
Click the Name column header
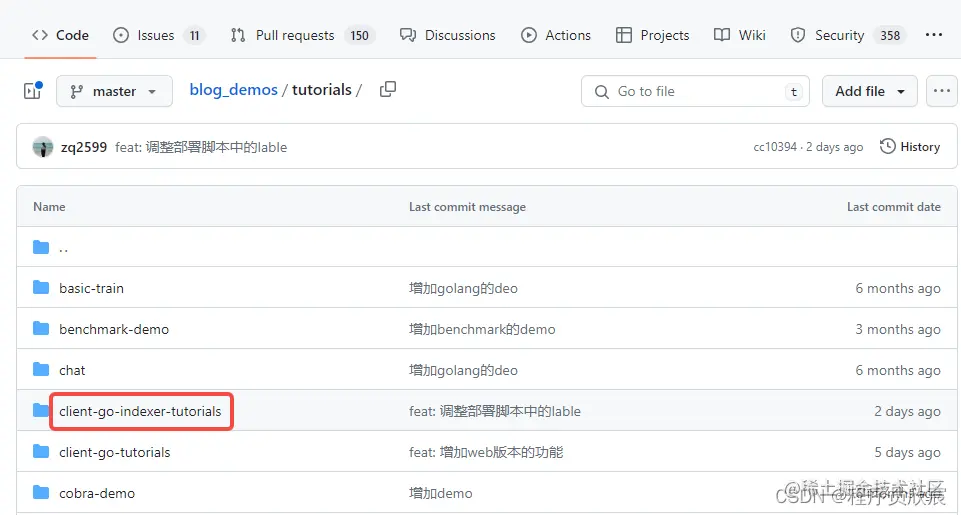[x=49, y=207]
